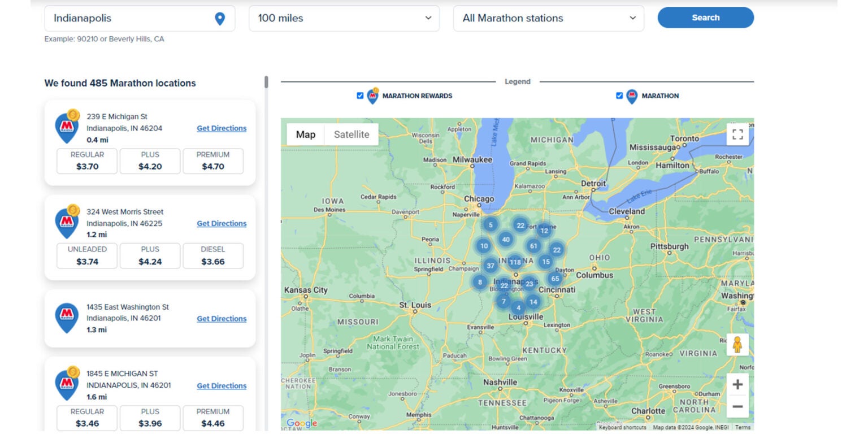Expand the All Marathon stations dropdown
The width and height of the screenshot is (868, 434).
click(x=548, y=18)
